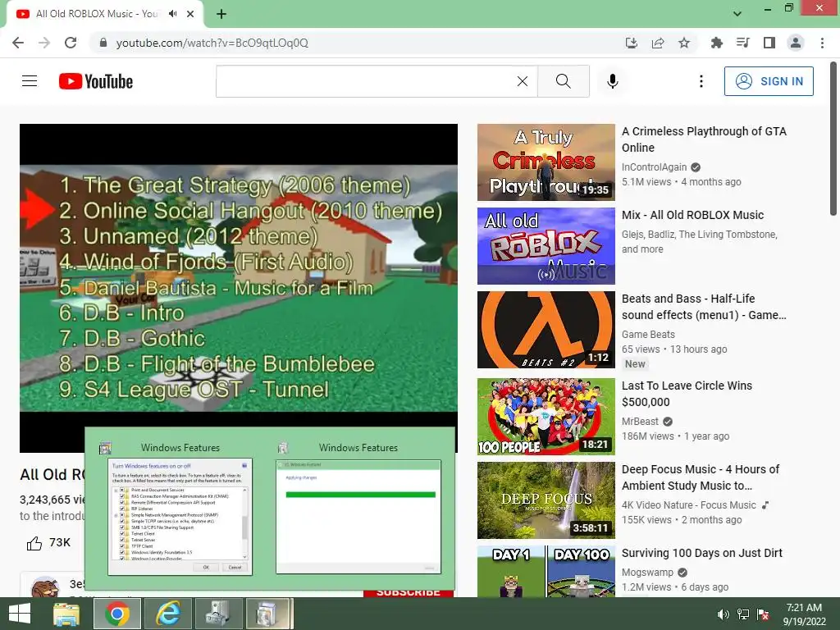
Task: Open File Explorer from taskbar
Action: coord(66,614)
